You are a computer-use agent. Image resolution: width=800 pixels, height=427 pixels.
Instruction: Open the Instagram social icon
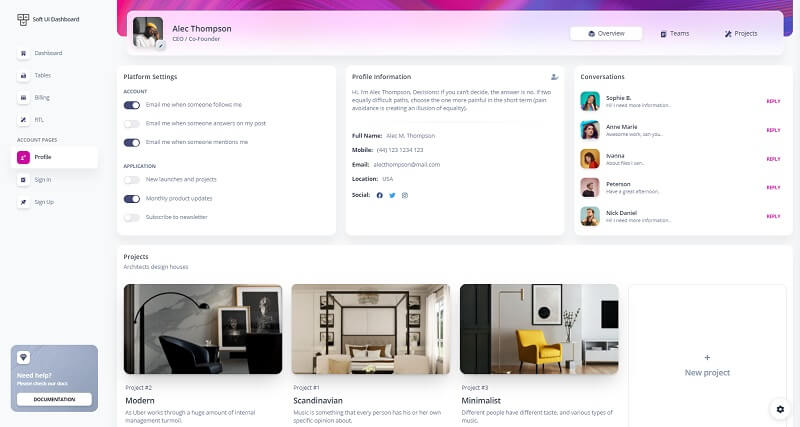click(x=405, y=195)
